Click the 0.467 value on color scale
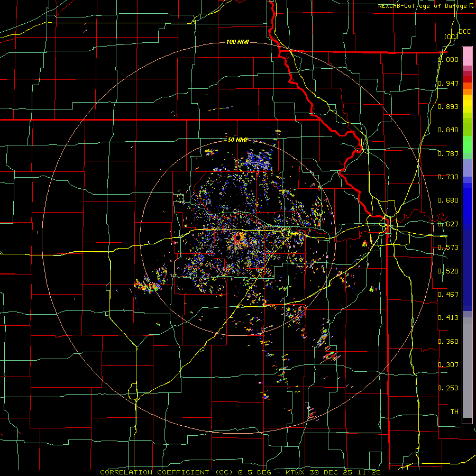476x476 pixels. click(448, 295)
